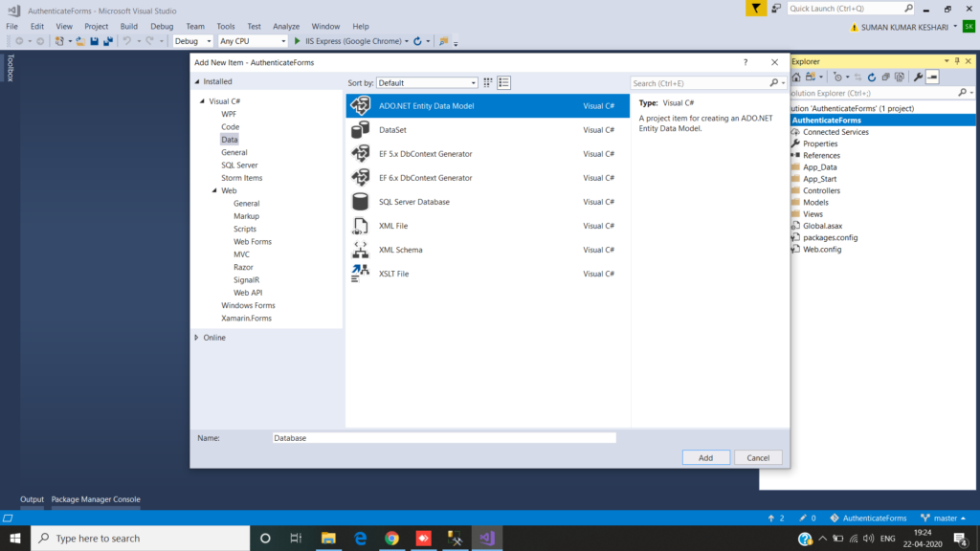
Task: Open the Build menu
Action: [x=129, y=26]
